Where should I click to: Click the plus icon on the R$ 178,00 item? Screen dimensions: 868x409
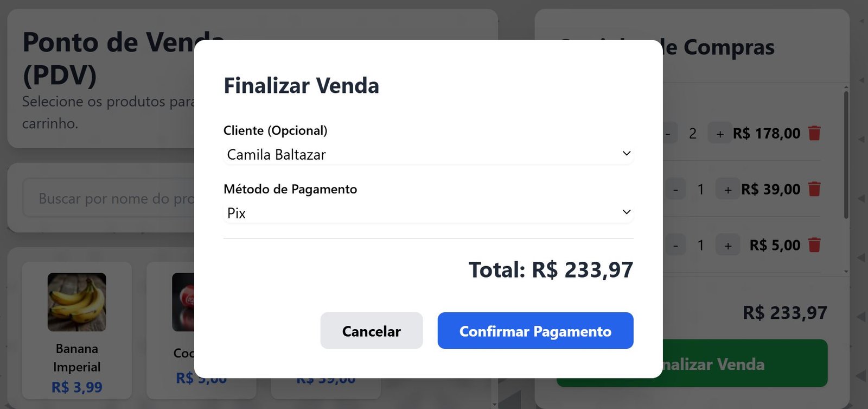(x=720, y=133)
